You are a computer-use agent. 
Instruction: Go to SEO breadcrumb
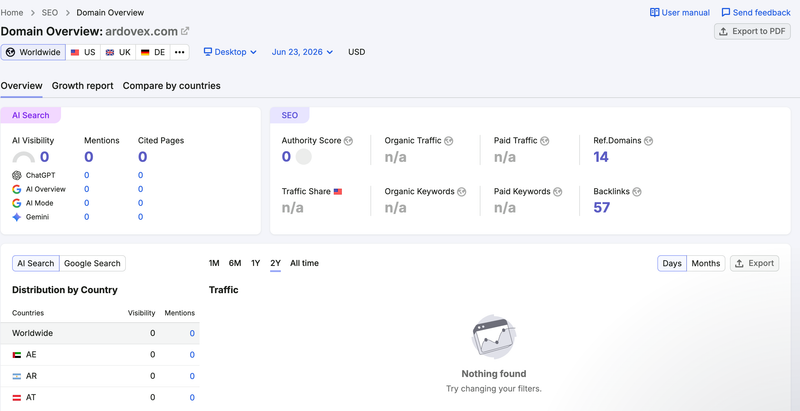click(50, 12)
